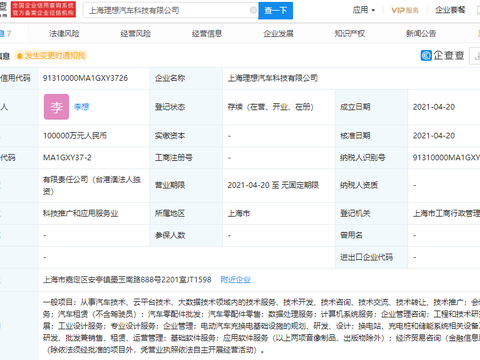Select credit code 91310000MA1GXY3726
Viewport: 480px width, 360px height.
tap(85, 78)
